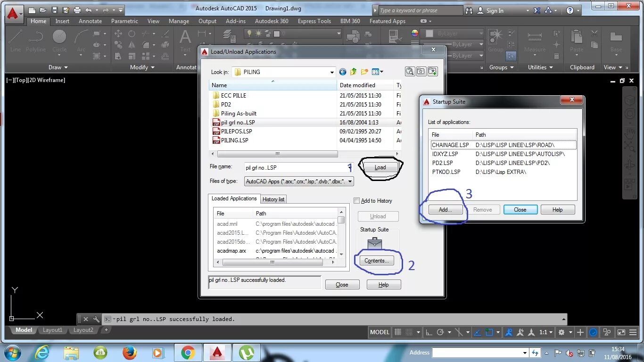Go back using the blue arrow in Load dialog
Viewport: 644px width, 362px height.
[343, 72]
